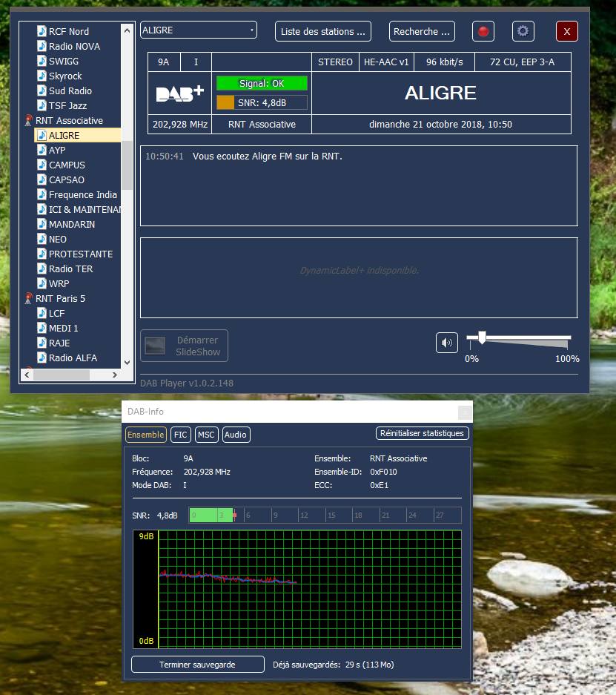Click the station list scroll-up arrow
616x695 pixels.
point(127,30)
